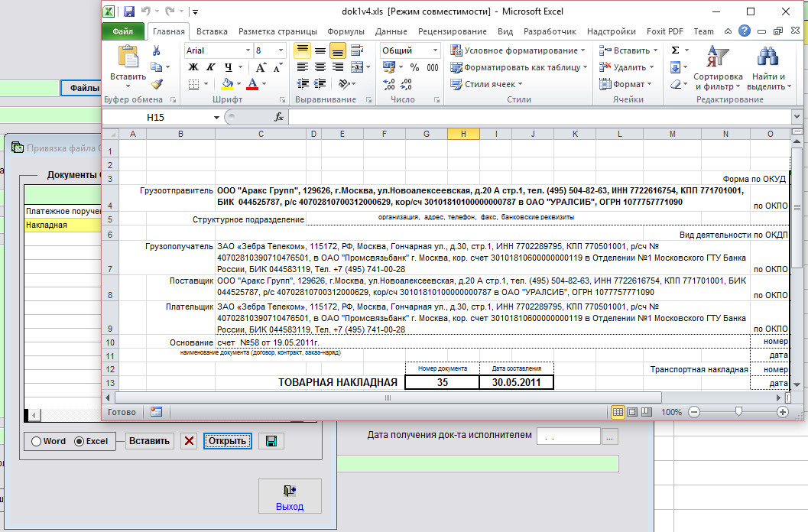This screenshot has height=532, width=808.
Task: Click the percent style icon
Action: (x=414, y=67)
